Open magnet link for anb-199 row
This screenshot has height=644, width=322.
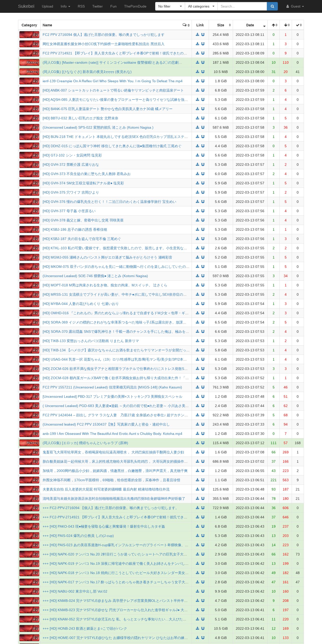[203, 434]
